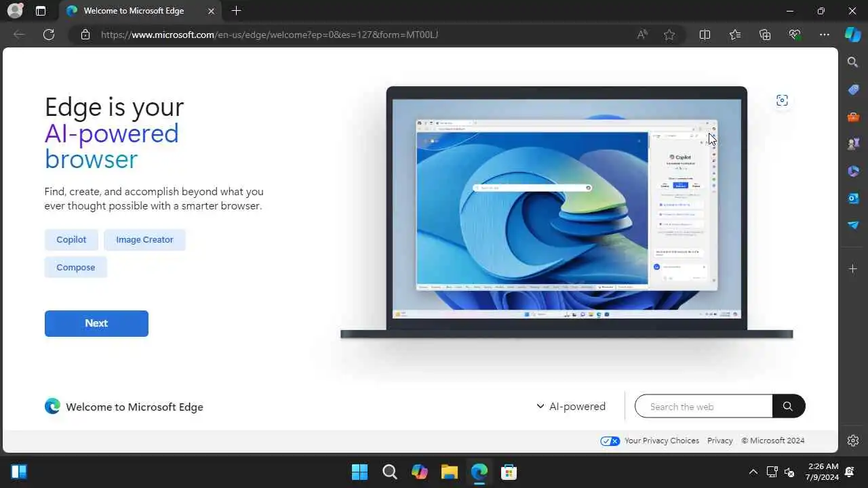This screenshot has height=488, width=868.
Task: Open Collections from toolbar
Action: (765, 35)
